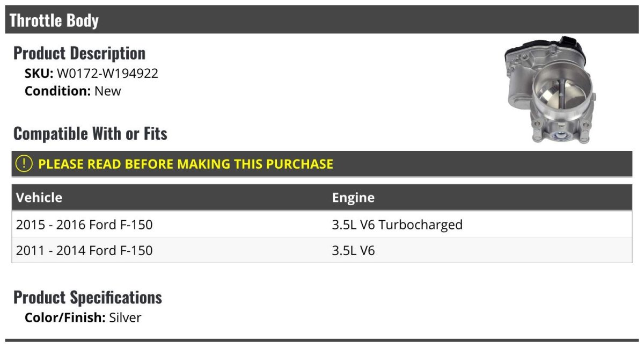Click the New condition value
Screen dimensions: 644x347
click(108, 91)
